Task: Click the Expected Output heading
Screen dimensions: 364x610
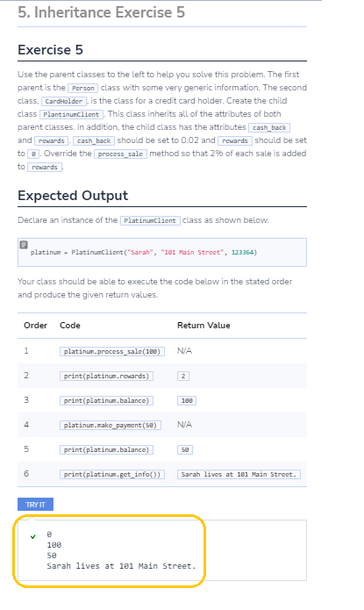Action: pos(73,196)
